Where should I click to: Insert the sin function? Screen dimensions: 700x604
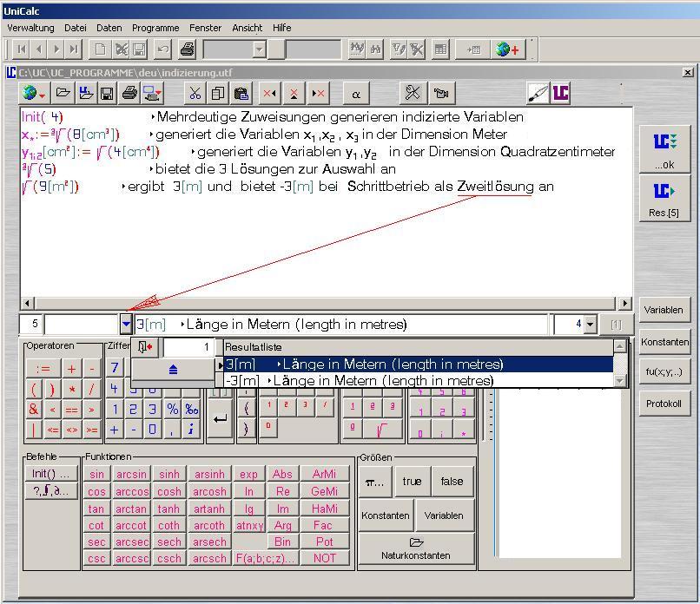pyautogui.click(x=96, y=474)
